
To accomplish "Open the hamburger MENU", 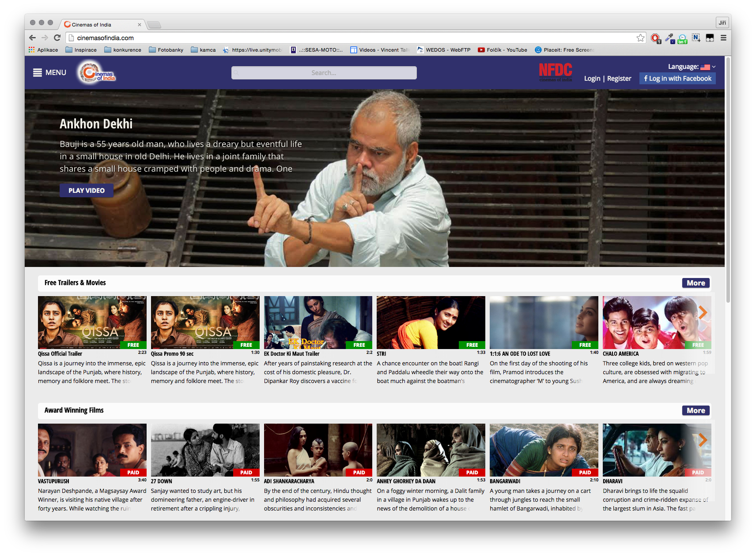I will coord(49,72).
